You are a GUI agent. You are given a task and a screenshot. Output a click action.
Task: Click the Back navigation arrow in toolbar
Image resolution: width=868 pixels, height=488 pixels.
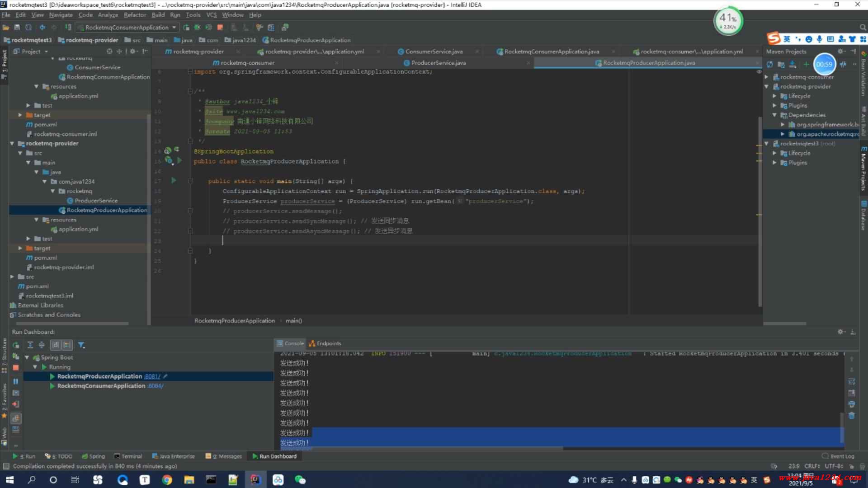tap(42, 28)
